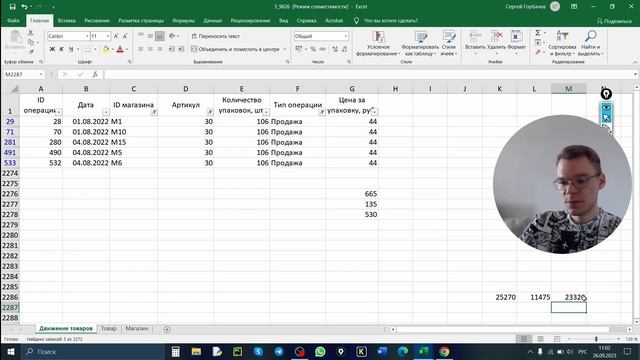Screen dimensions: 640x360
Task: Toggle middle vertical alignment
Action: [150, 36]
